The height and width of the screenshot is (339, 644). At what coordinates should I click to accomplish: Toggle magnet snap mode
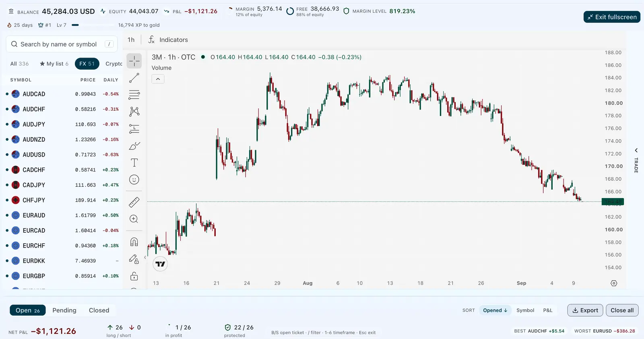pos(134,242)
